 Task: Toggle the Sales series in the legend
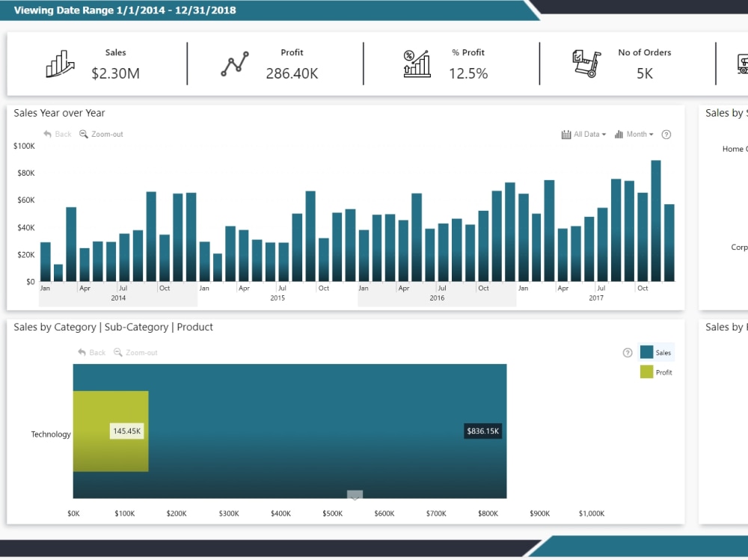pos(655,352)
